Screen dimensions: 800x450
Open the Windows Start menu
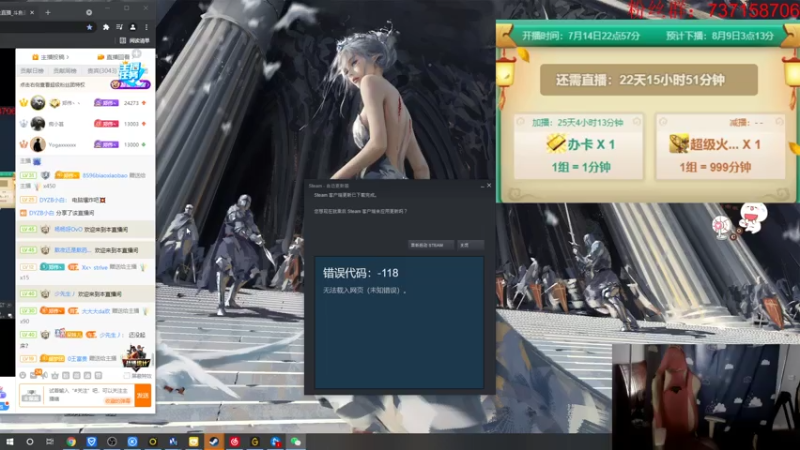10,441
